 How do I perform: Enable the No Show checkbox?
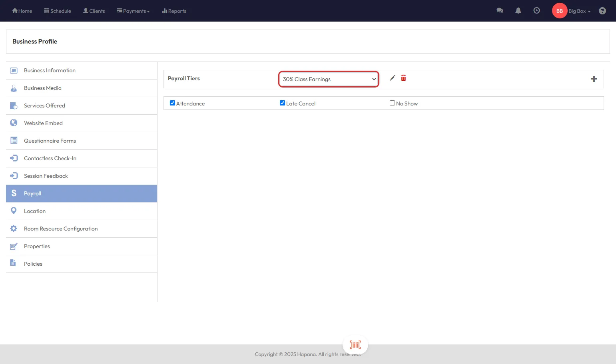[392, 103]
